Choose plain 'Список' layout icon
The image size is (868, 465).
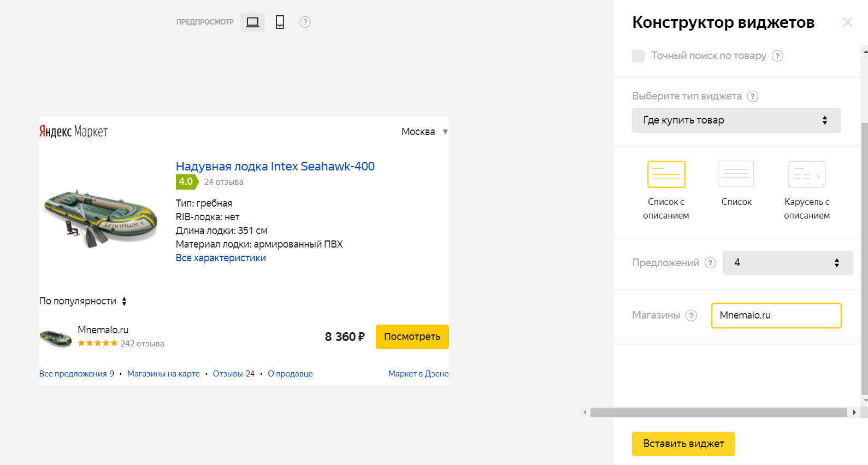736,174
